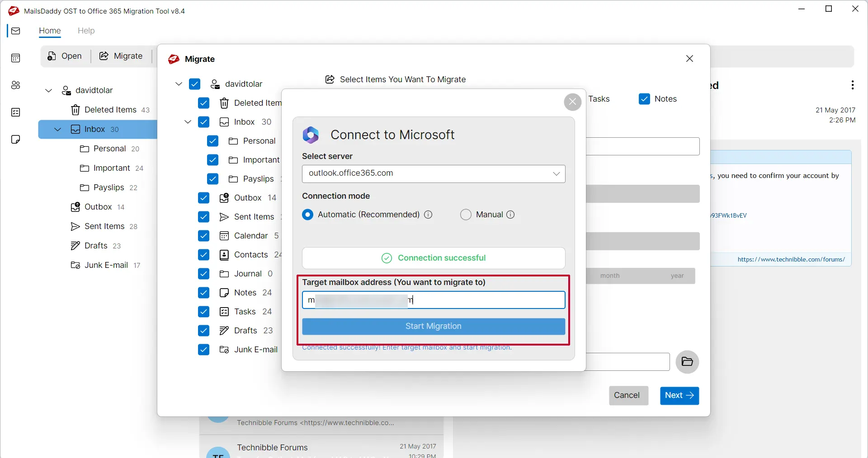Uncheck the Calendar checkbox
Viewport: 868px width, 458px height.
tap(204, 236)
